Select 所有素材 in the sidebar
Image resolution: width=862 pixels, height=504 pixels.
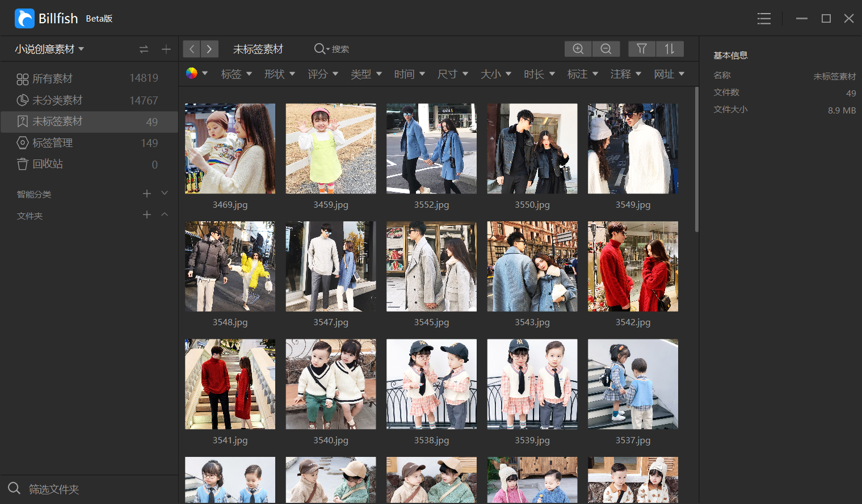pyautogui.click(x=89, y=78)
